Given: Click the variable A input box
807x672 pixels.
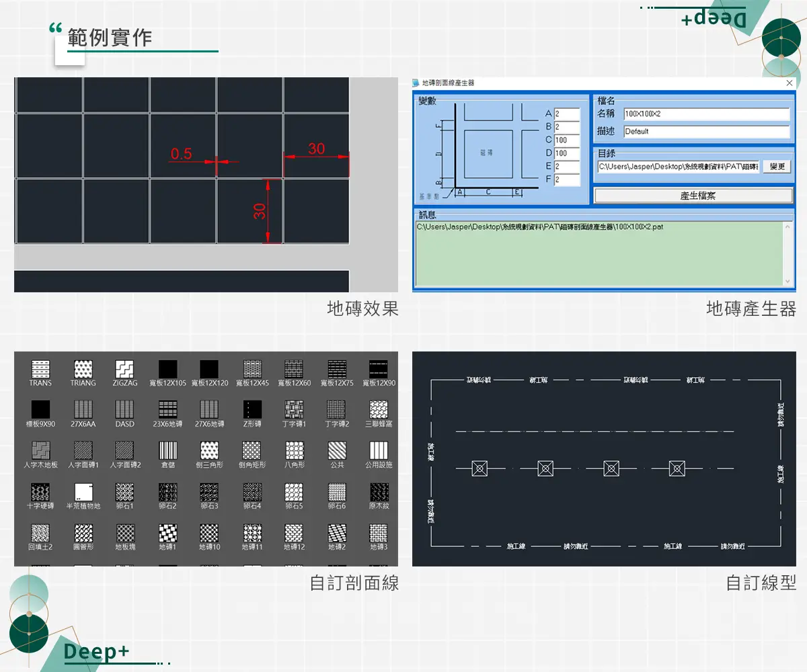Looking at the screenshot, I should point(566,114).
